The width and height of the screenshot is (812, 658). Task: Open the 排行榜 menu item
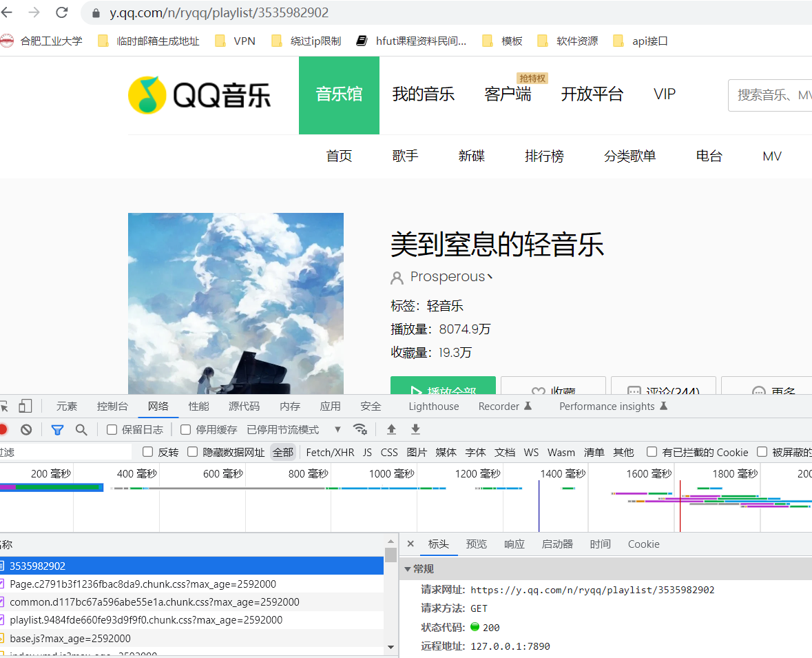point(544,156)
